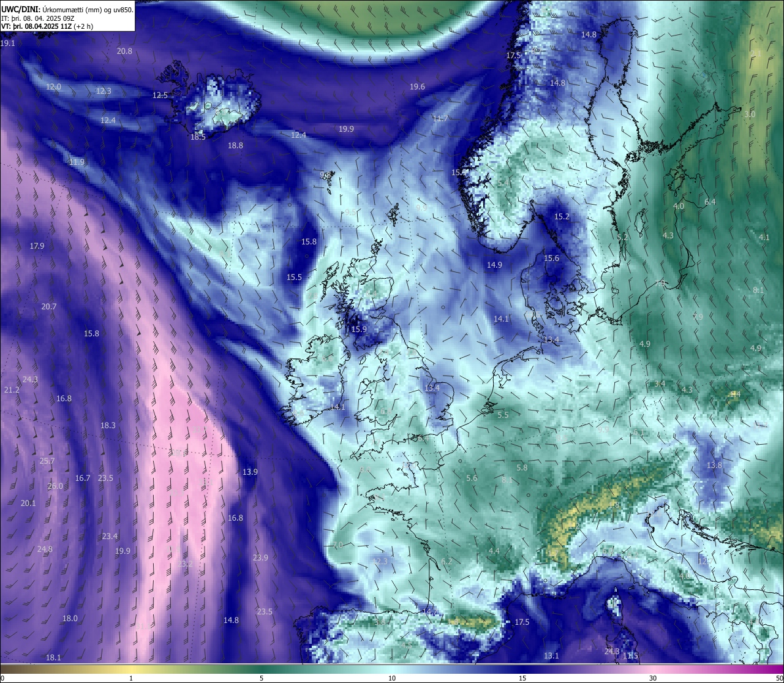Click the 4.0 value on the map
784x683 pixels.
coord(679,206)
